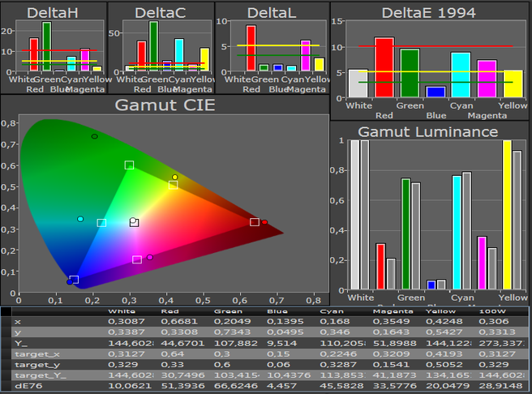The width and height of the screenshot is (532, 394).
Task: Select the dE76 row label
Action: 28,386
